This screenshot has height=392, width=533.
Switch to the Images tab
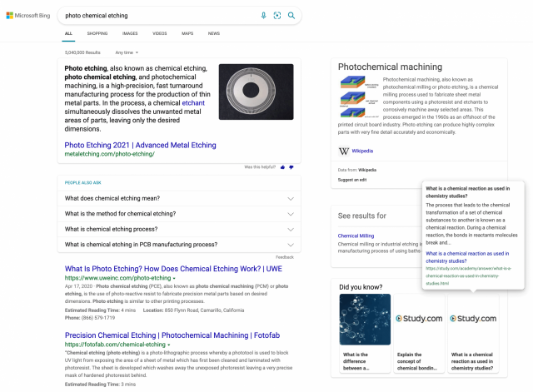pyautogui.click(x=130, y=33)
